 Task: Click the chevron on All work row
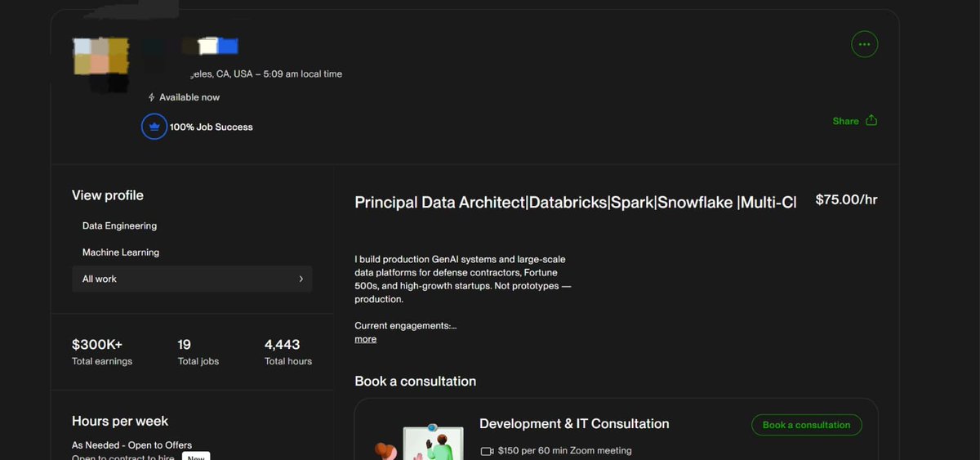point(301,279)
